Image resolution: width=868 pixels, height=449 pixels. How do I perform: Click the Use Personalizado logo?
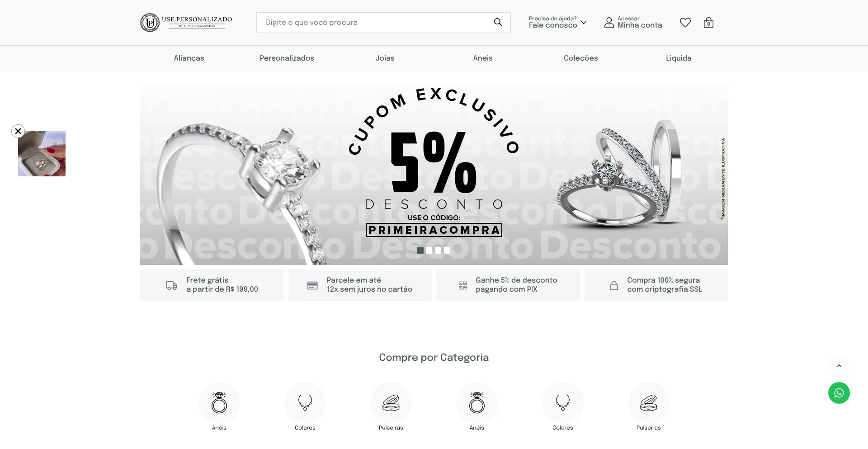186,23
